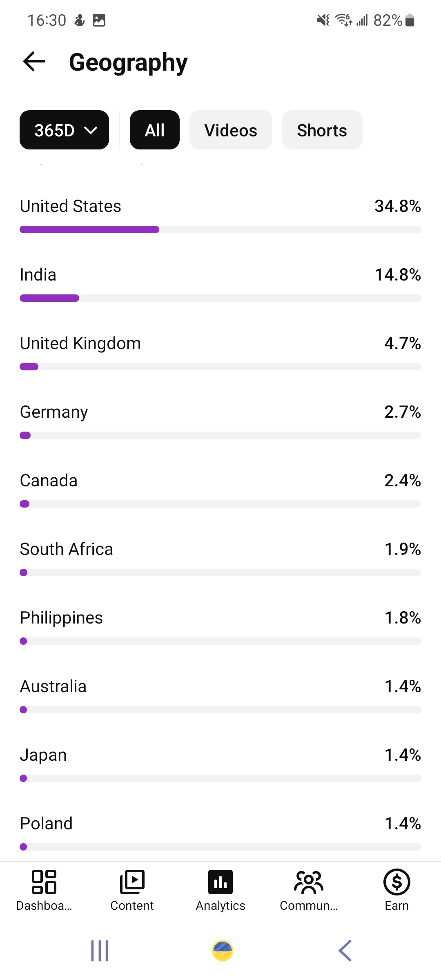Select the United States row
441x980 pixels.
click(x=220, y=215)
